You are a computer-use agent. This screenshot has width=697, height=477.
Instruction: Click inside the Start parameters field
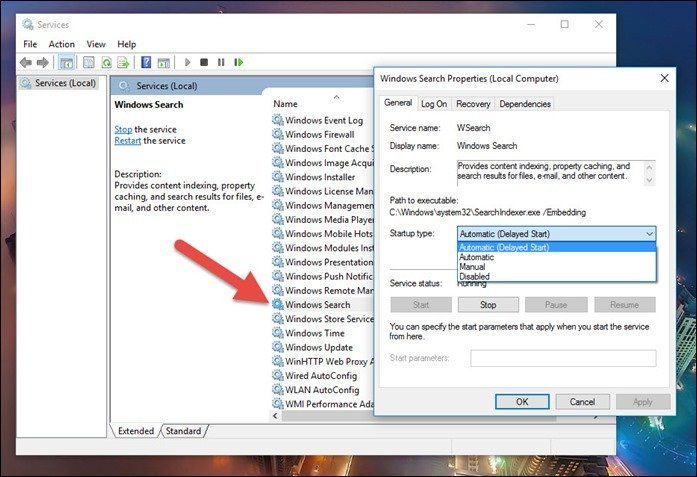tap(563, 358)
